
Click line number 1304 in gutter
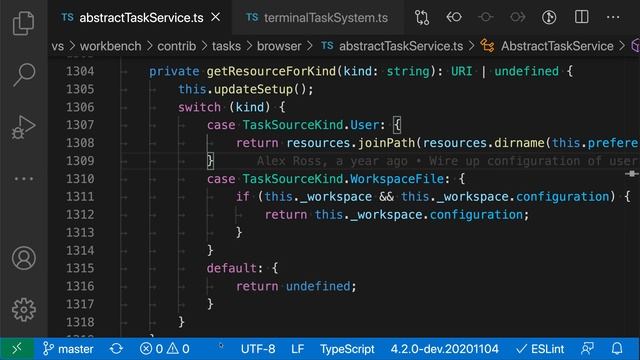point(80,71)
